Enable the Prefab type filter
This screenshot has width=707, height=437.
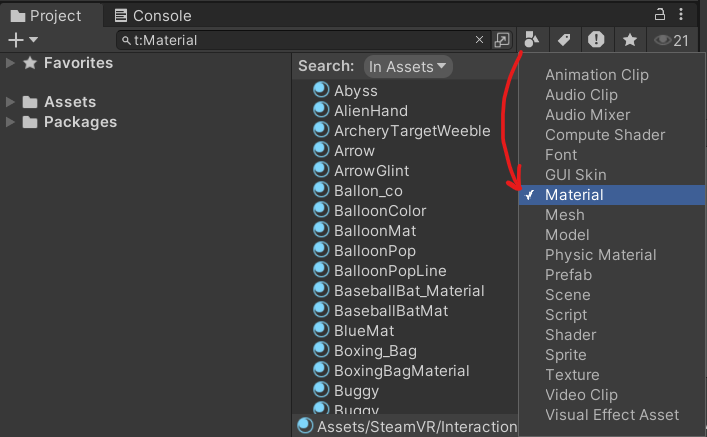pos(568,275)
